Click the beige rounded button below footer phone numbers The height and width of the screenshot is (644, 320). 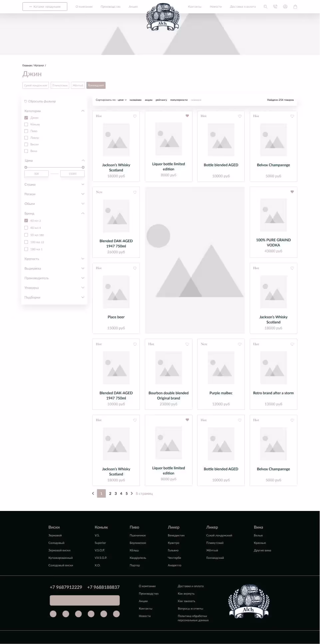pos(85,600)
